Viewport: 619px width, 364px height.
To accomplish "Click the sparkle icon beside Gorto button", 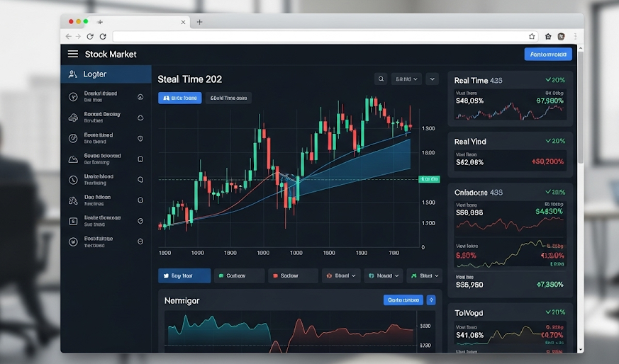I will click(x=431, y=300).
